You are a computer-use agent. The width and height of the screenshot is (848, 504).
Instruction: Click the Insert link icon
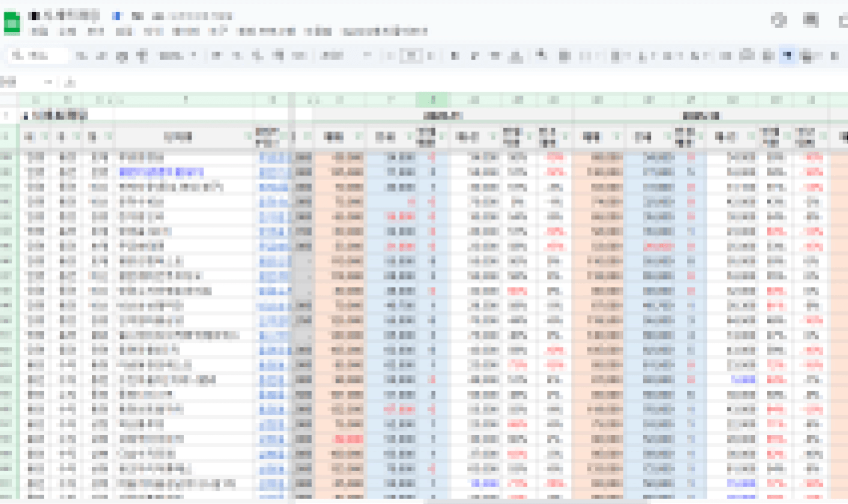[725, 56]
